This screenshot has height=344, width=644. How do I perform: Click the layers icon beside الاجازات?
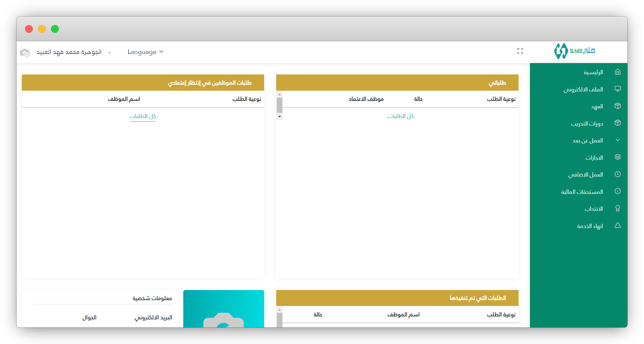pyautogui.click(x=618, y=157)
